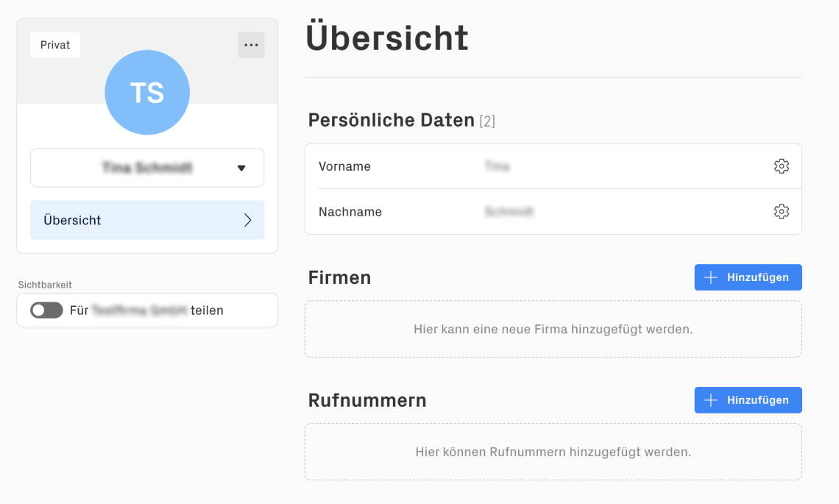Viewport: 839px width, 504px height.
Task: Click the Nachname row
Action: coord(553,212)
